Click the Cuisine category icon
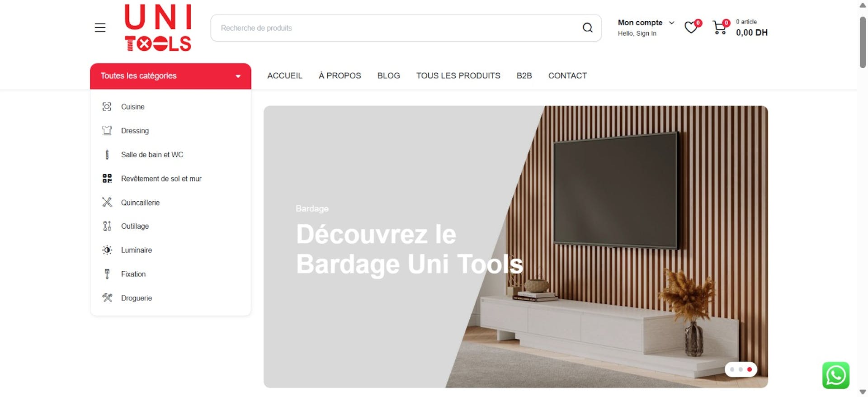This screenshot has width=868, height=397. pos(107,107)
